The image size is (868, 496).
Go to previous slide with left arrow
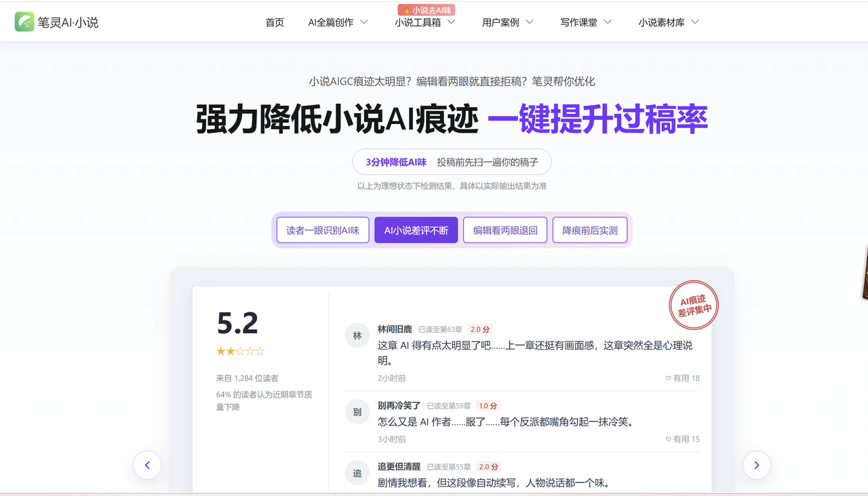click(x=147, y=466)
